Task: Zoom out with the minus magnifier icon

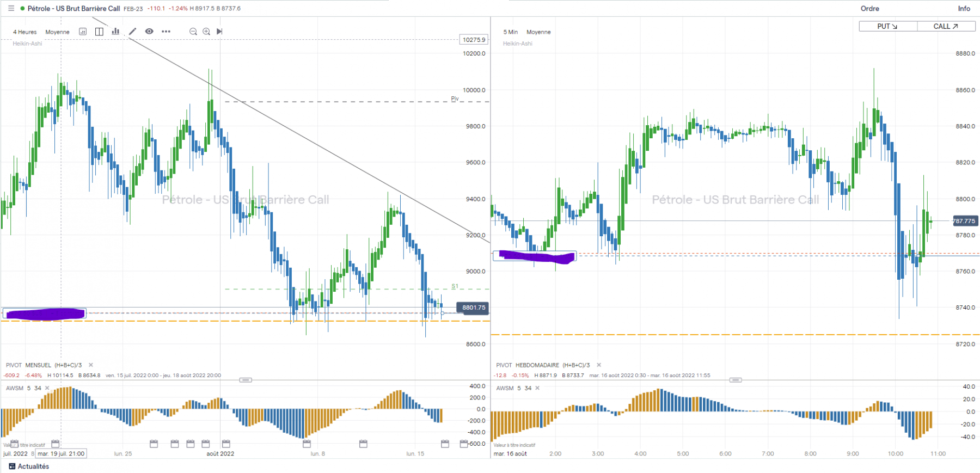Action: (x=193, y=32)
